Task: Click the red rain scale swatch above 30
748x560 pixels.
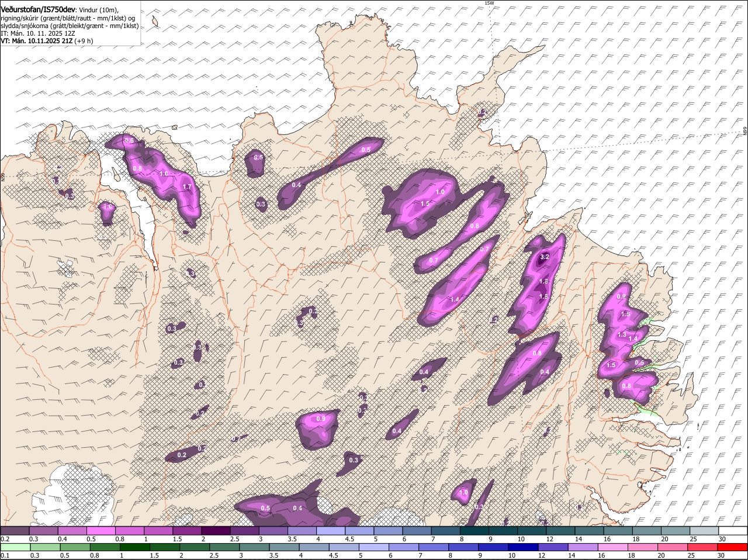Action: click(x=733, y=547)
